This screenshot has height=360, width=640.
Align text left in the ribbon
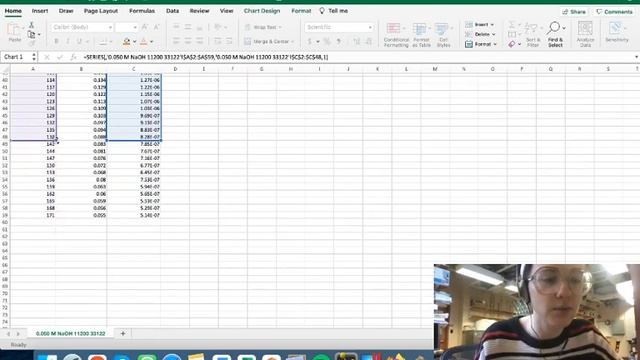click(x=176, y=41)
